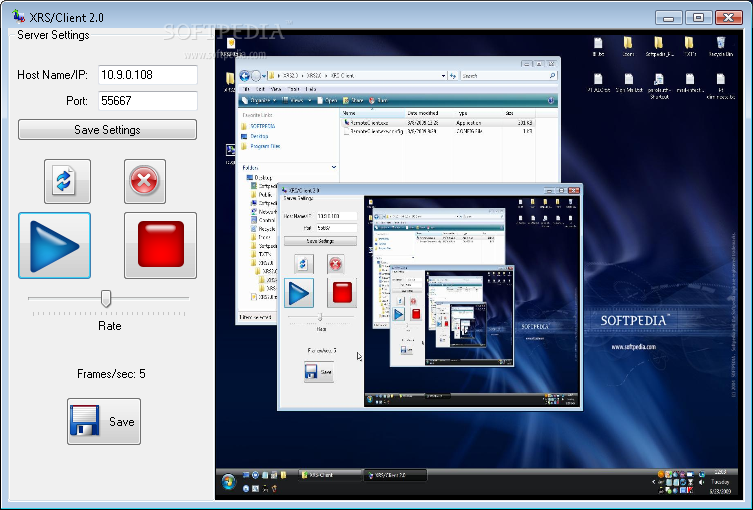
Task: Stop streaming with the large red stop button
Action: (160, 245)
